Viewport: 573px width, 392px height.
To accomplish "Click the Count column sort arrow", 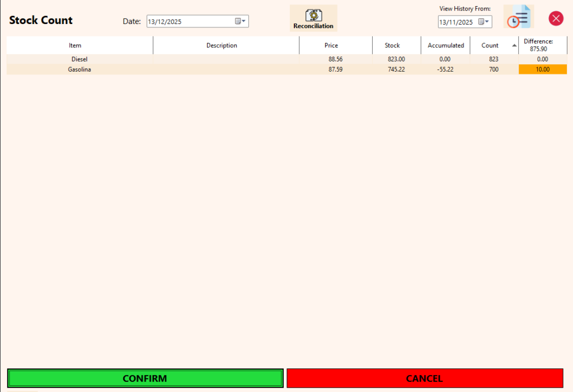I will (x=514, y=46).
